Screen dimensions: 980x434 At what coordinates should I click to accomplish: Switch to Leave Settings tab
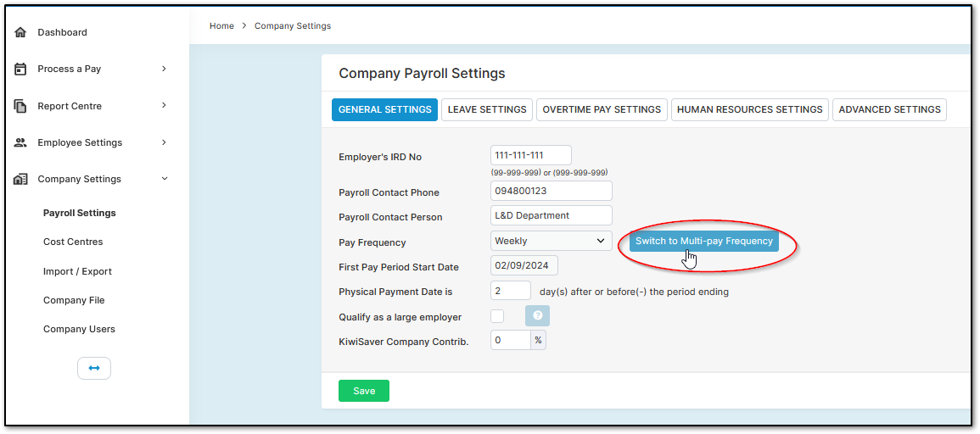[487, 109]
